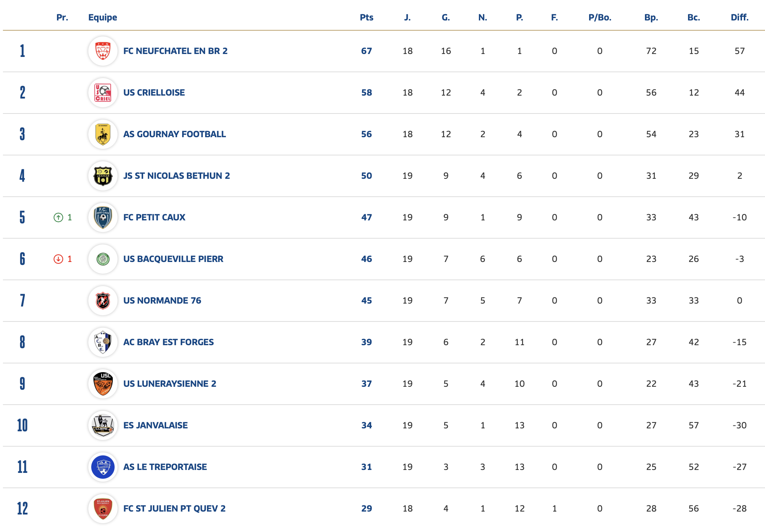This screenshot has width=765, height=532.
Task: Click the AS Gournay Football yellow crest
Action: (103, 134)
